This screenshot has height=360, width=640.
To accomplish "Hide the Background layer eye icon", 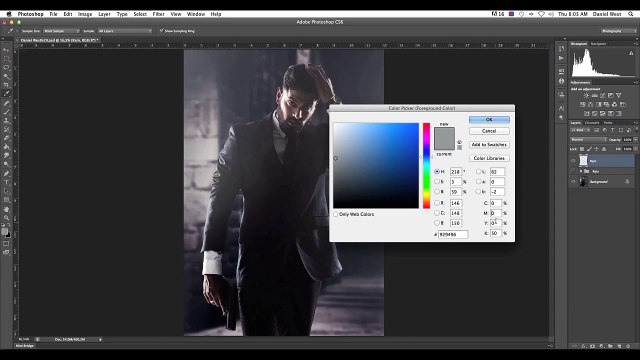I will point(573,182).
